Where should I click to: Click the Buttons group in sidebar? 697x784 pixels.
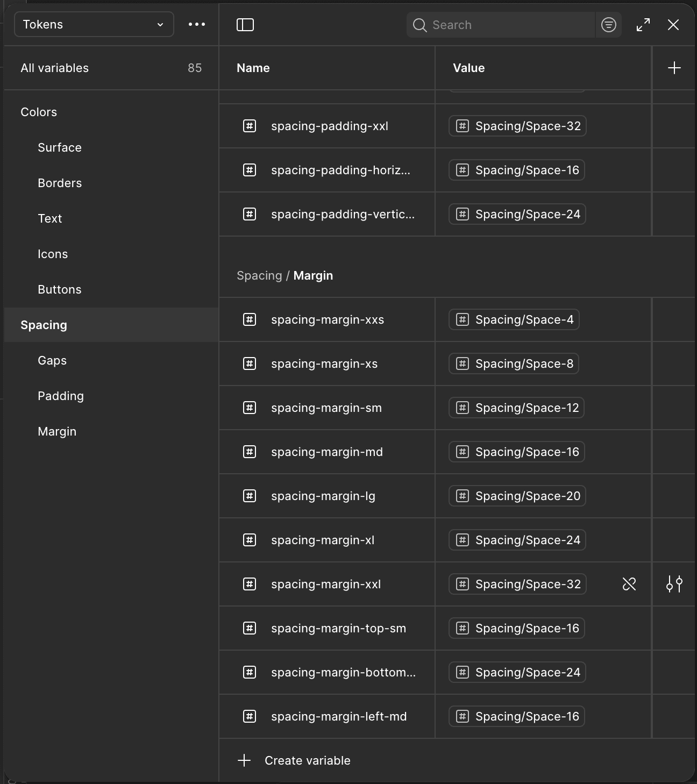60,289
